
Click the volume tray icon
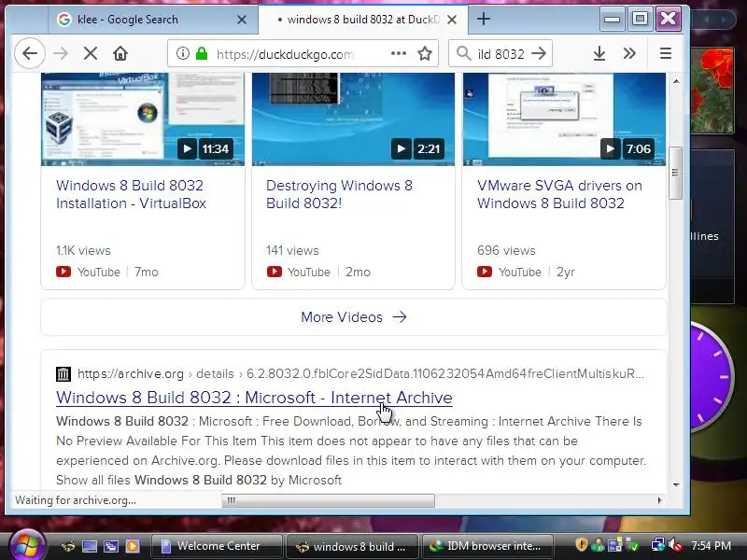tap(675, 545)
